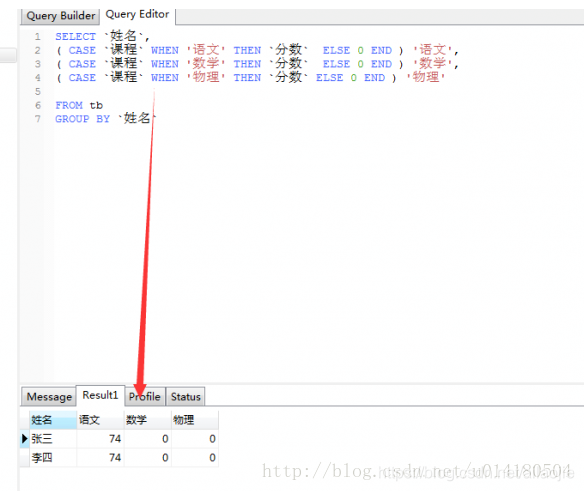Screen dimensions: 584x491
Task: Click the 语文 value 74 in 李四 row
Action: (x=100, y=457)
